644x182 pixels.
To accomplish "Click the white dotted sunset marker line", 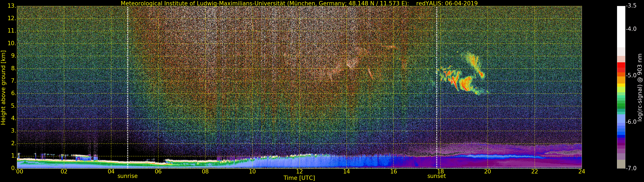I will pos(437,87).
